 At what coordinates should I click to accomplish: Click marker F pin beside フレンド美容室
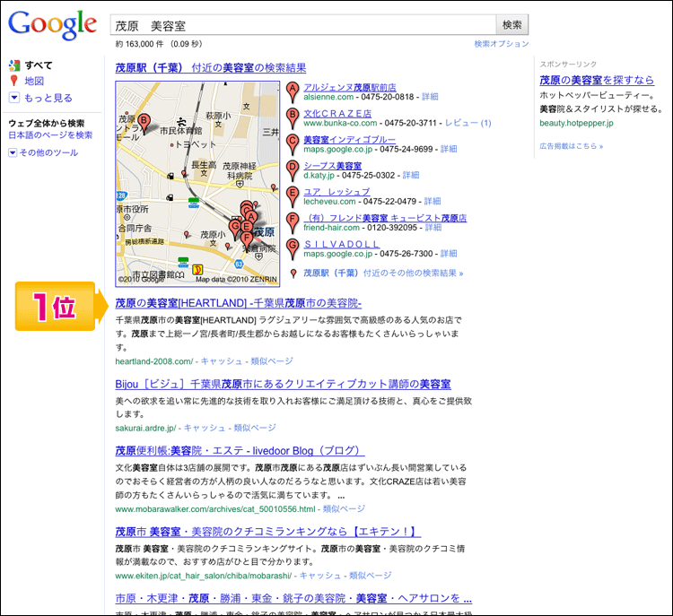coord(293,222)
